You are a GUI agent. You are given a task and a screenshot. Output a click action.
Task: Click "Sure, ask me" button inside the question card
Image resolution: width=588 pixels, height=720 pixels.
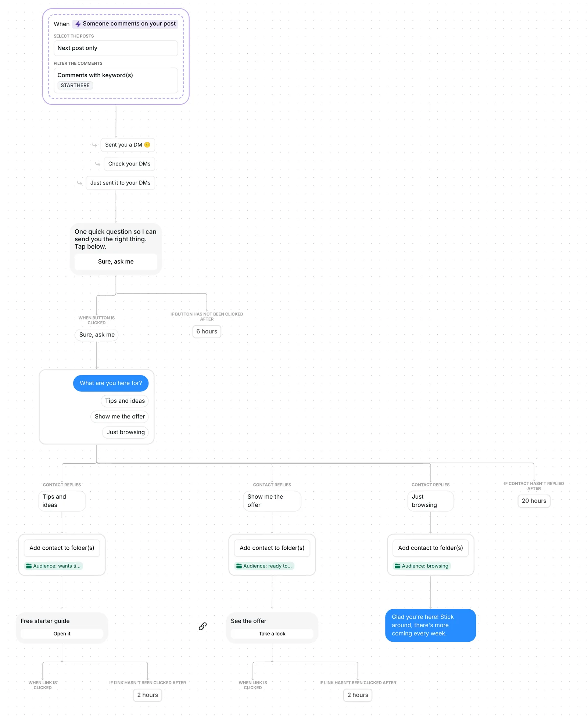116,262
